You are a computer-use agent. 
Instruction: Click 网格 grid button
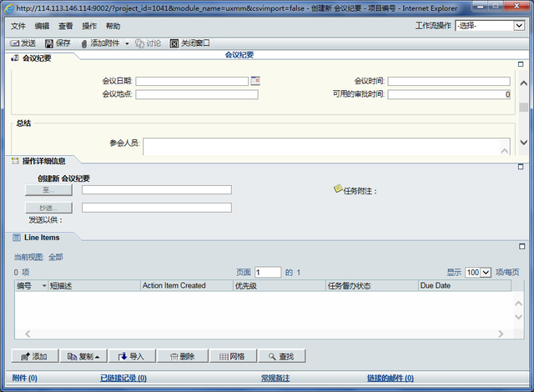pos(233,356)
